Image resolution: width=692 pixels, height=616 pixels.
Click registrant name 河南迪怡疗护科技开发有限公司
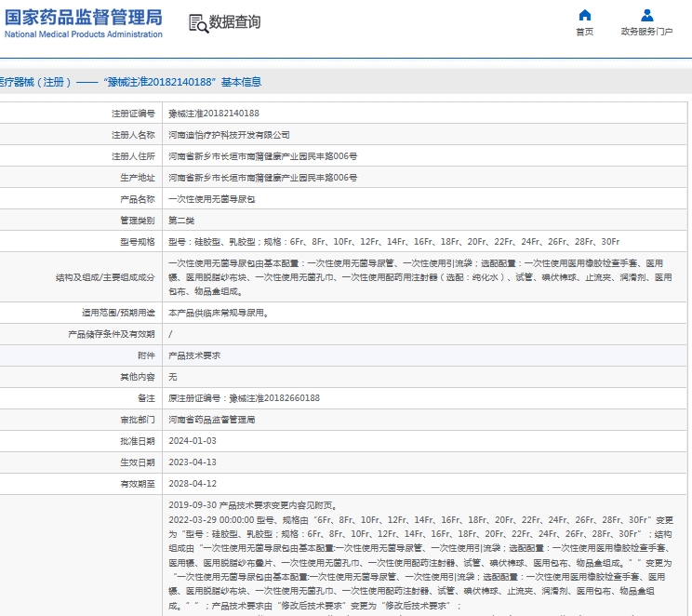click(229, 135)
